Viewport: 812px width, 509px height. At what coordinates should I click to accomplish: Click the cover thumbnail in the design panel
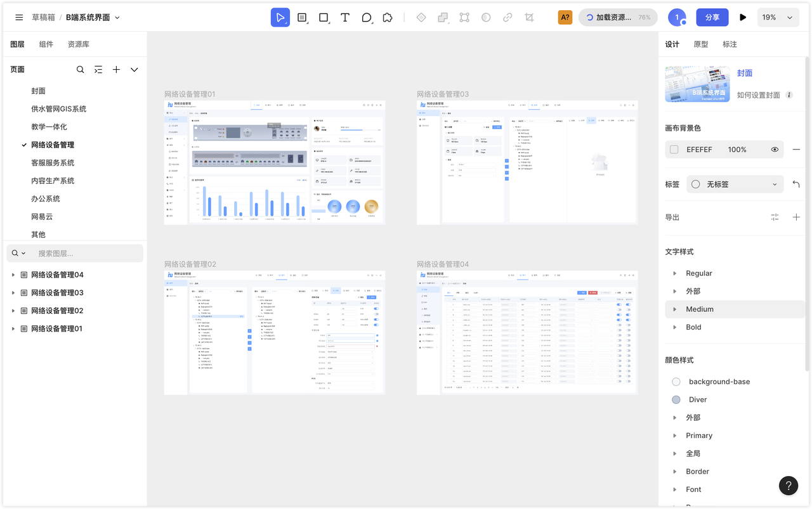click(697, 84)
